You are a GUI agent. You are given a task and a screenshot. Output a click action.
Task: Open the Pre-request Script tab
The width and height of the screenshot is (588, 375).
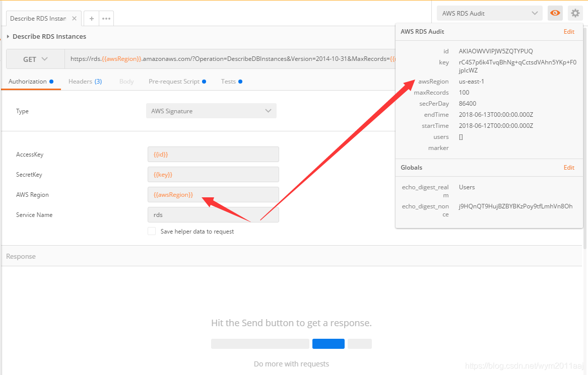[177, 82]
